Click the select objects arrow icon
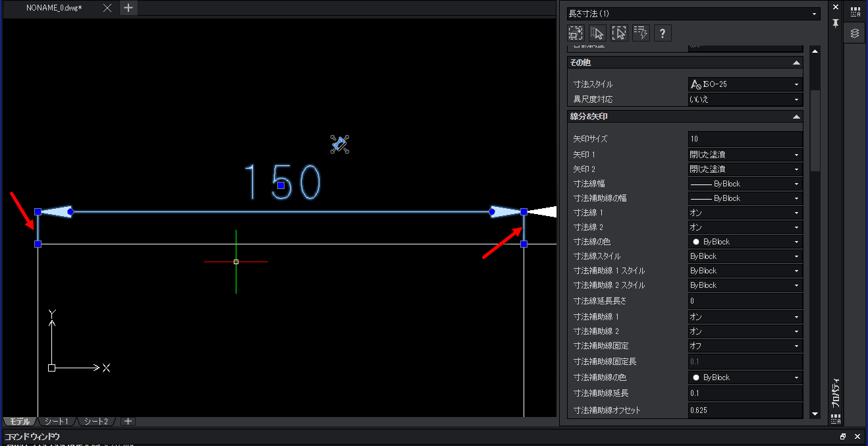This screenshot has width=868, height=446. 597,33
